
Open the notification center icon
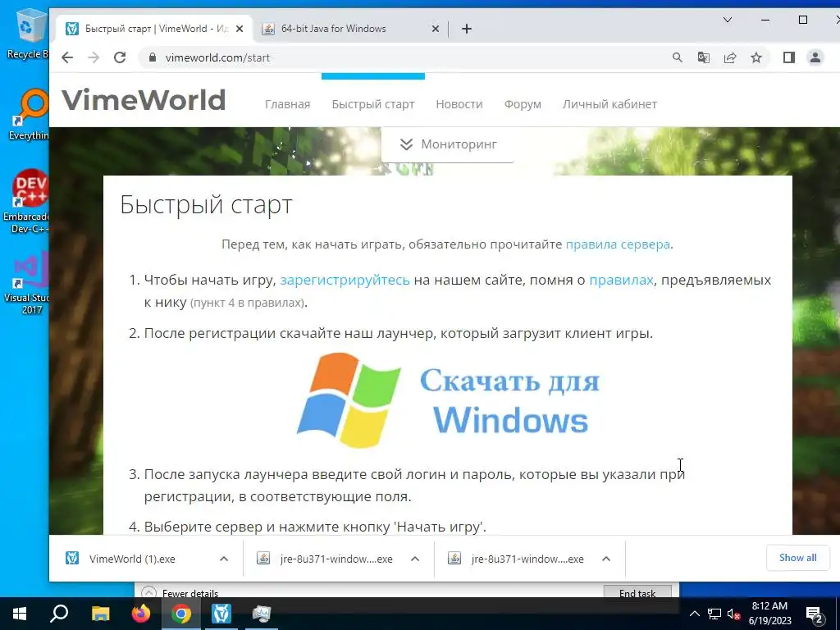click(815, 614)
